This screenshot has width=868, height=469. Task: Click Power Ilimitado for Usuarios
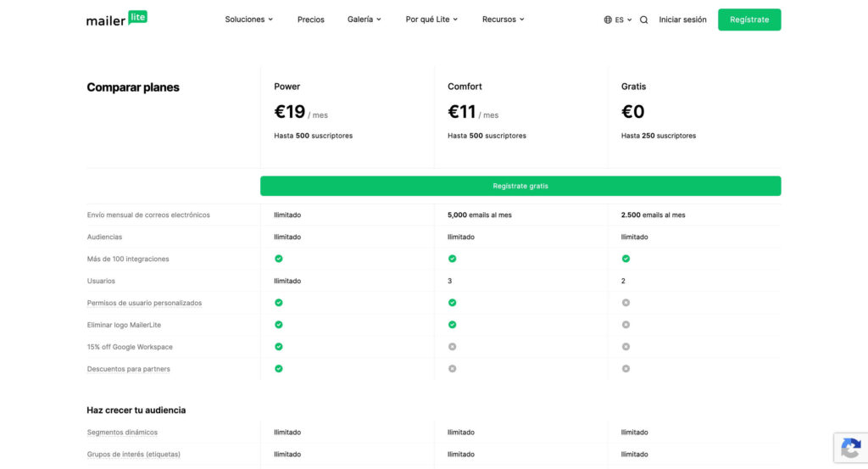[x=287, y=281]
